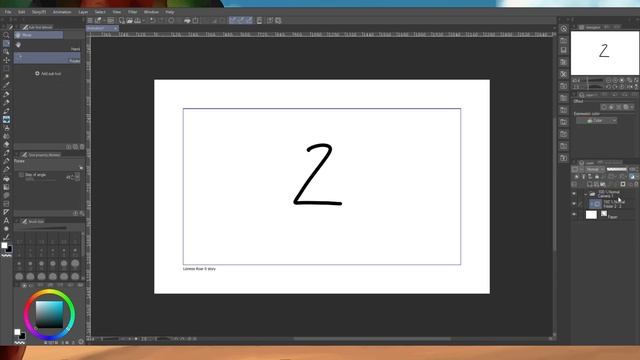The image size is (640, 360).
Task: Select the Text tool with letter A
Action: 6,220
